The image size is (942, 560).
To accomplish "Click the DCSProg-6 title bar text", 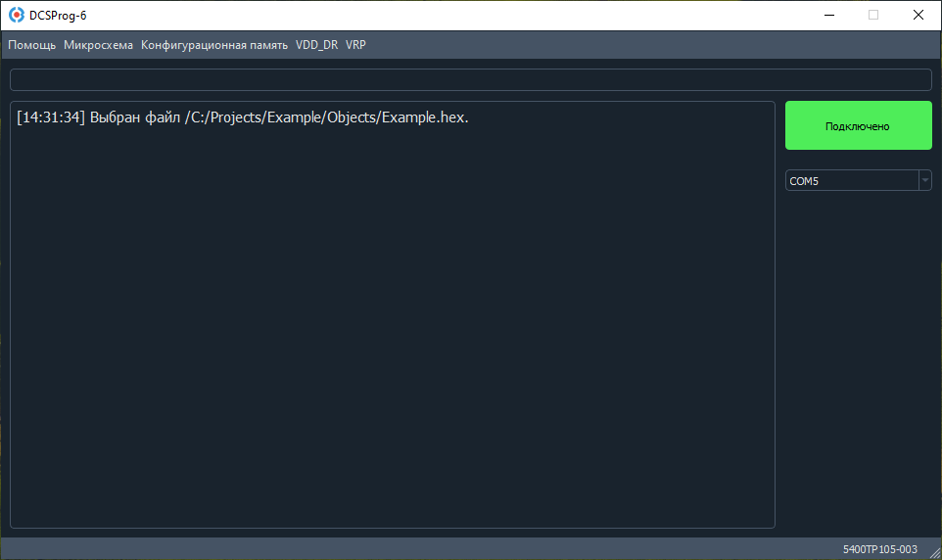I will click(58, 16).
